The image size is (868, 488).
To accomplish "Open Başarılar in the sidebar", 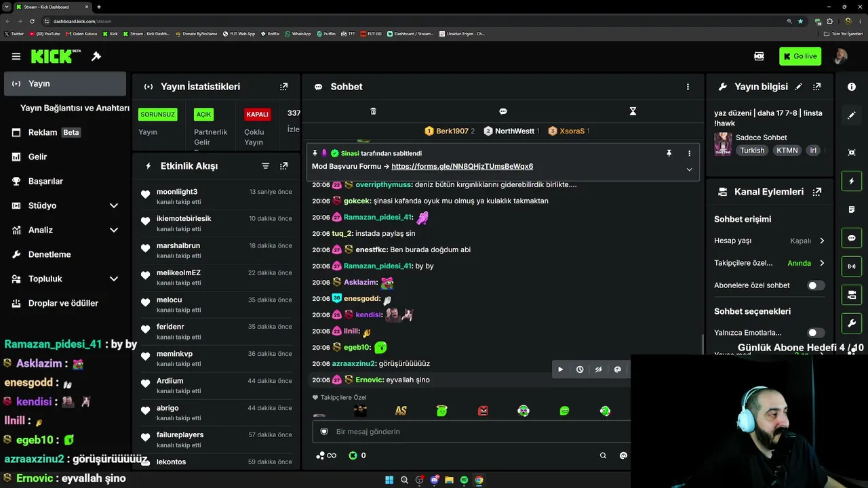I will click(65, 181).
